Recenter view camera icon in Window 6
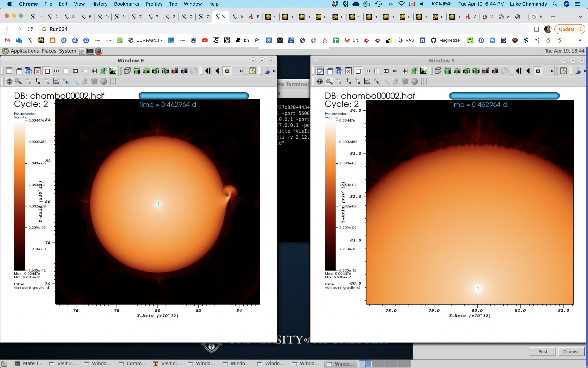The width and height of the screenshot is (588, 368). (x=146, y=71)
